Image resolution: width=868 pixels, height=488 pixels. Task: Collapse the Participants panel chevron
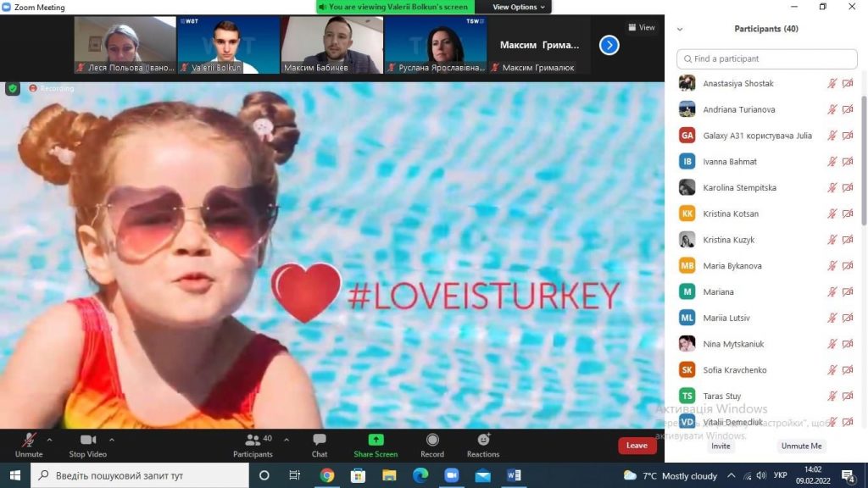(x=679, y=29)
